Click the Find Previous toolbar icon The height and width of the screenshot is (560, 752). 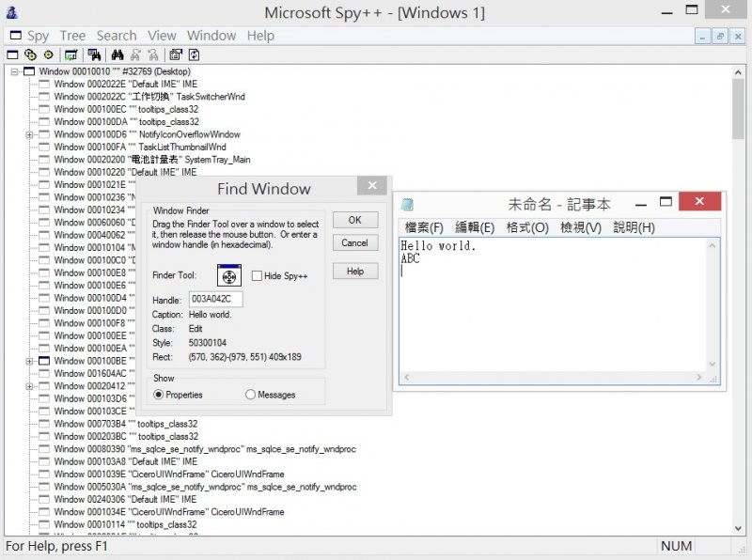[153, 55]
